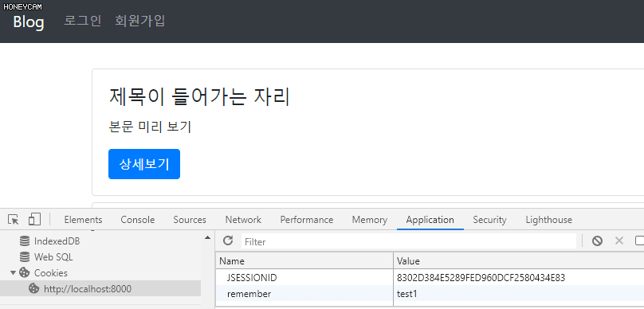Select the Web SQL tree item

[x=53, y=257]
